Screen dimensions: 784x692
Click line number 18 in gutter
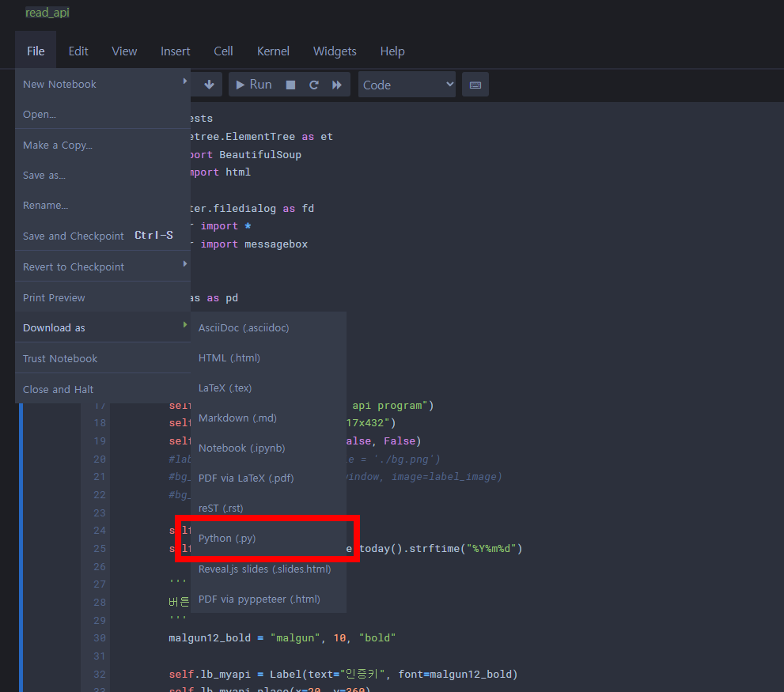(100, 423)
